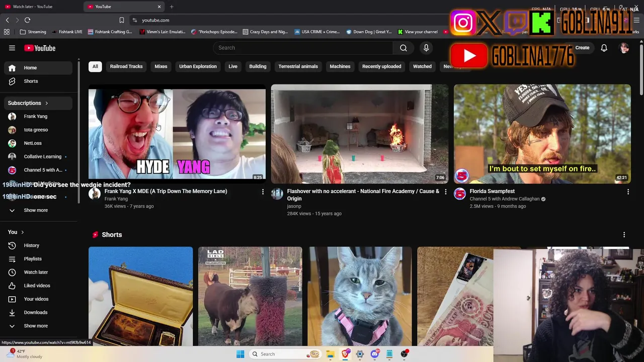The width and height of the screenshot is (644, 362).
Task: Select the Machines filter chip
Action: pos(340,66)
